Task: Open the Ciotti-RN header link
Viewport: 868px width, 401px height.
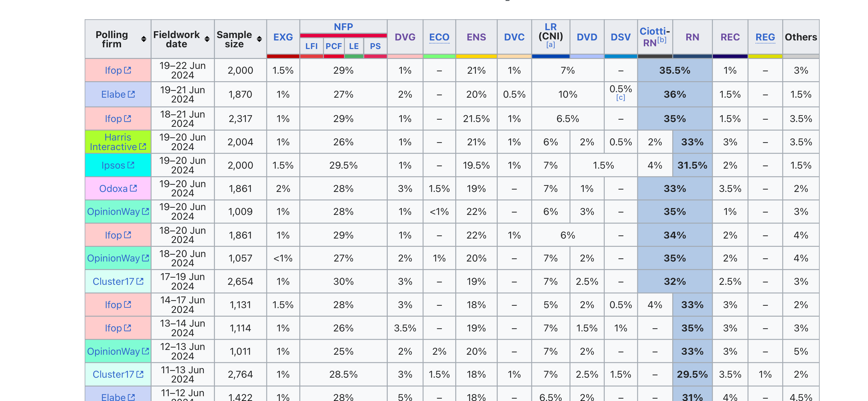Action: pos(654,36)
